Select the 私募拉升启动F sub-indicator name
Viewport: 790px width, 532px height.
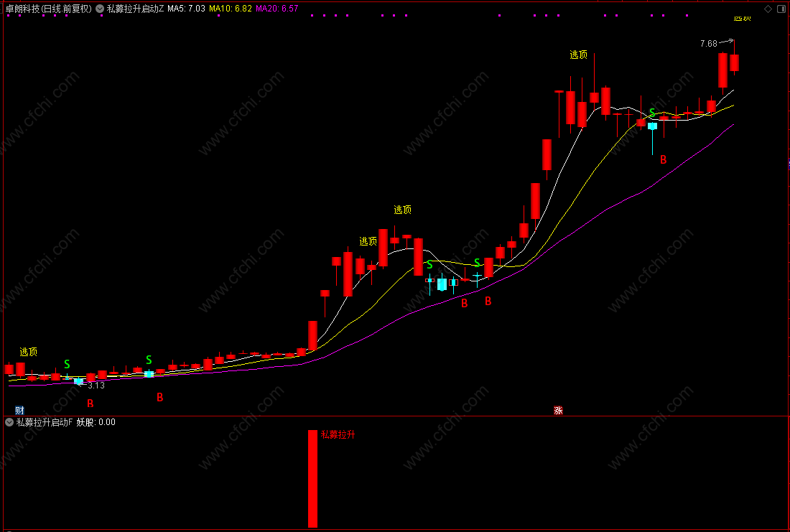point(45,422)
